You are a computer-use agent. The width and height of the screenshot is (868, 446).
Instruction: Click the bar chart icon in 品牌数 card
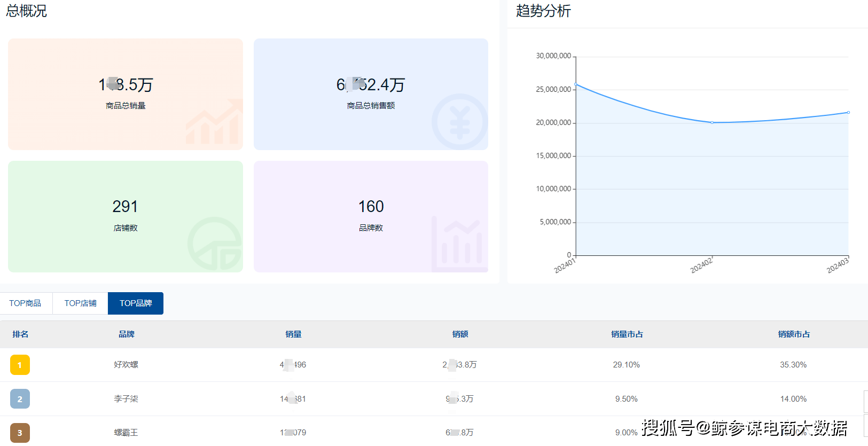pos(459,244)
